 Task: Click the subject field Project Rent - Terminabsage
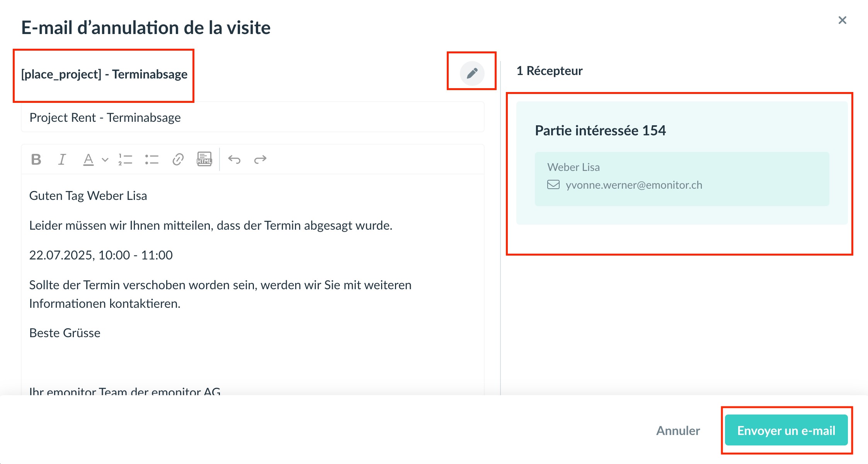tap(252, 118)
